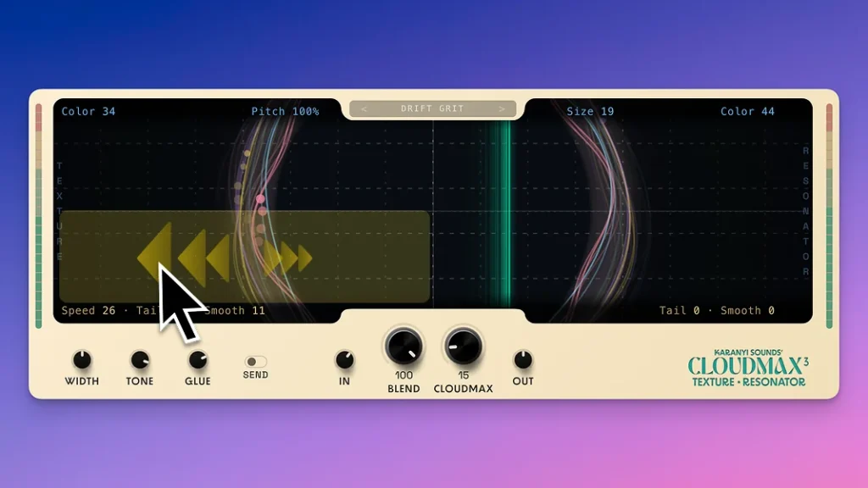Click the resonator Smooth 0 value
The width and height of the screenshot is (868, 488).
coord(748,310)
